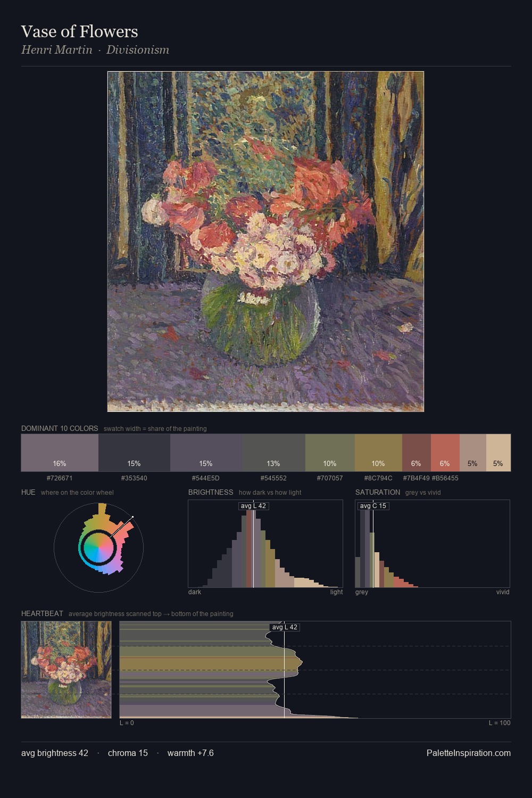Click the small painting thumbnail in Heartbeat section

click(66, 670)
